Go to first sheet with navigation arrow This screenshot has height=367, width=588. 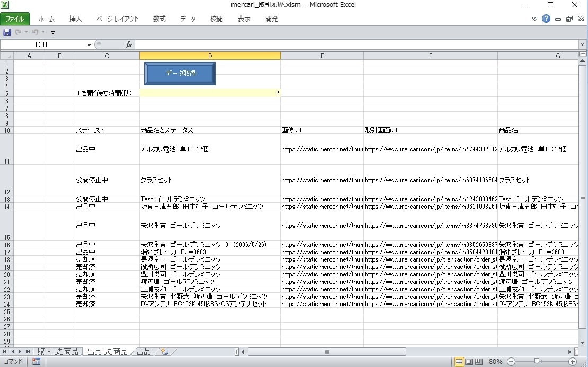pyautogui.click(x=4, y=351)
